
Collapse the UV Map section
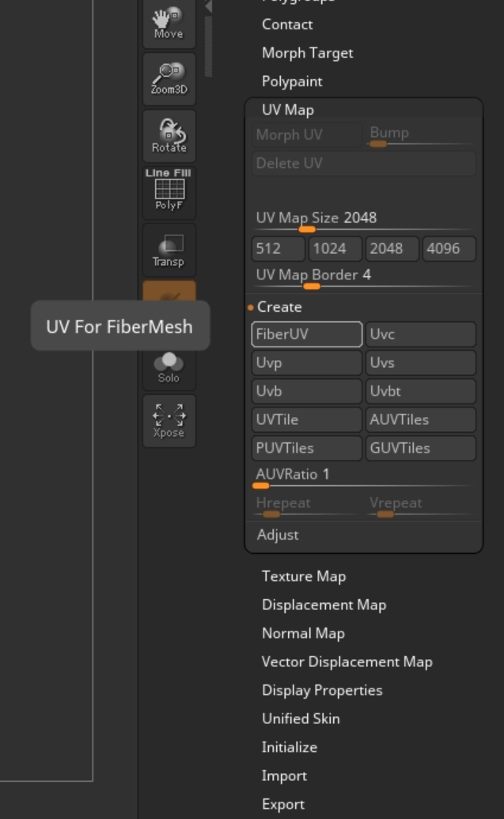point(288,110)
